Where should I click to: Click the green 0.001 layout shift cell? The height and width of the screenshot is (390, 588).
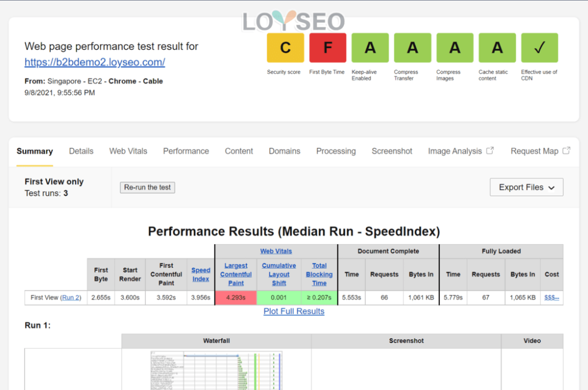(x=279, y=298)
